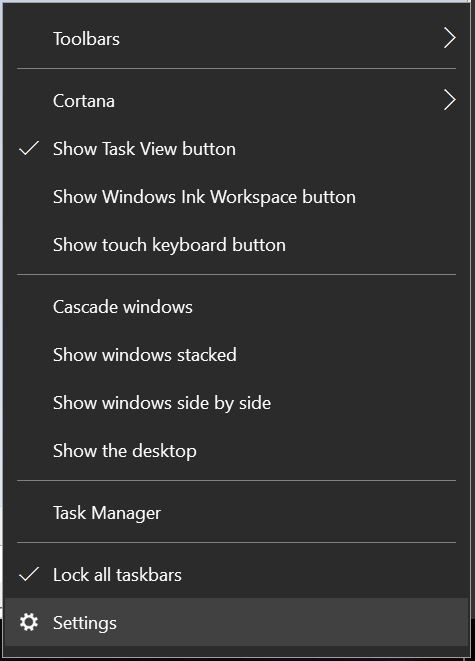The width and height of the screenshot is (475, 661).
Task: Toggle Show Task View button
Action: click(236, 148)
